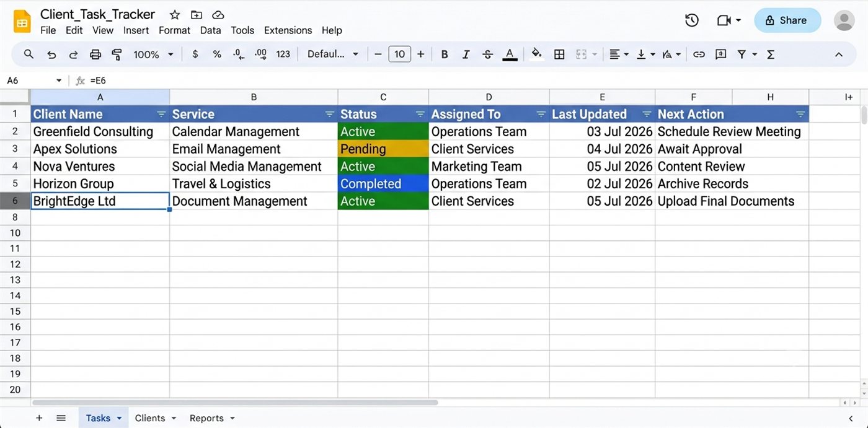Open the fill color picker
Image resolution: width=868 pixels, height=428 pixels.
point(537,55)
